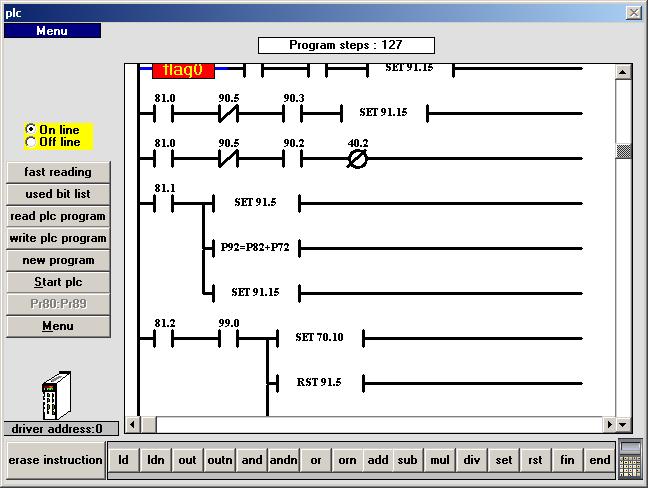Click the horizontal scrollbar thumb

pos(148,424)
